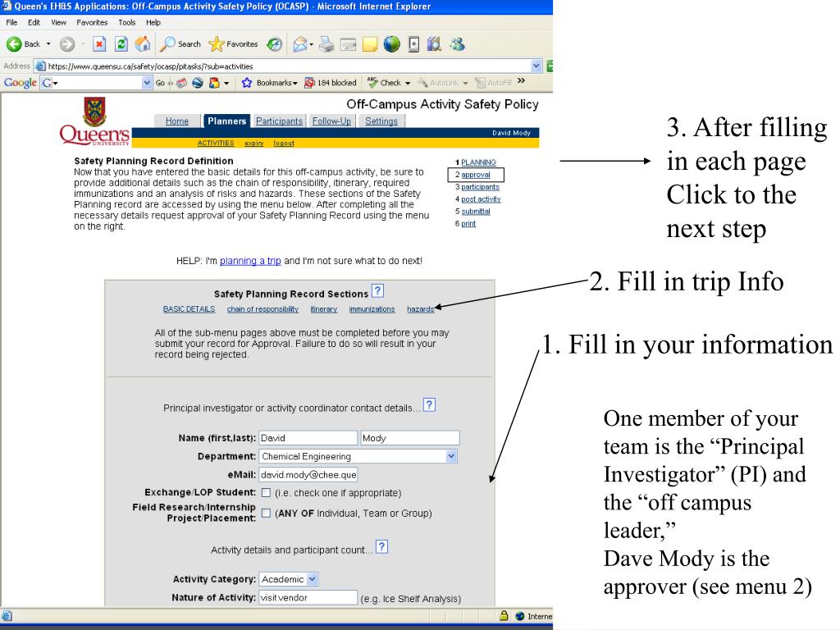Open the File menu

[11, 22]
